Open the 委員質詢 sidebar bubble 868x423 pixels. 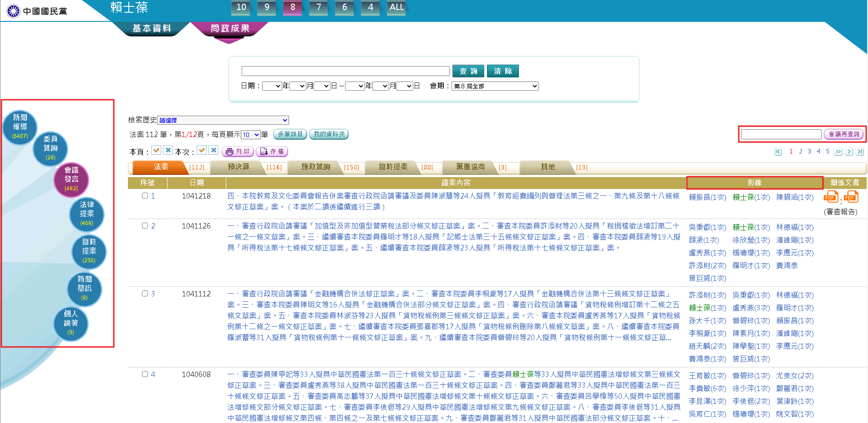click(x=51, y=148)
